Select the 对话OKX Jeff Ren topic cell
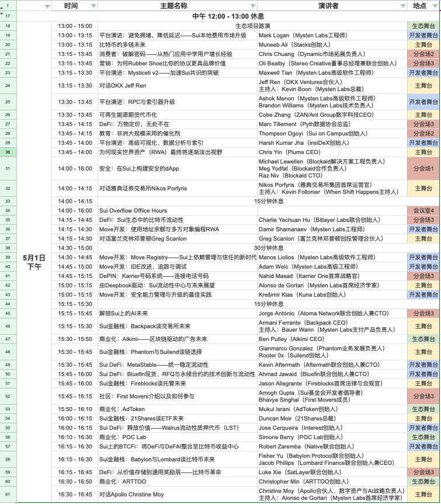Screen dimensions: 441x504 point(178,85)
